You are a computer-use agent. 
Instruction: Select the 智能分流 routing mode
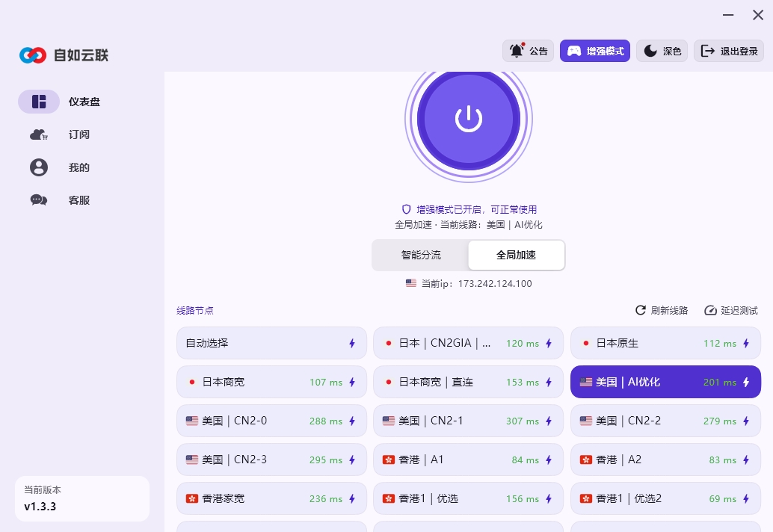(x=421, y=255)
